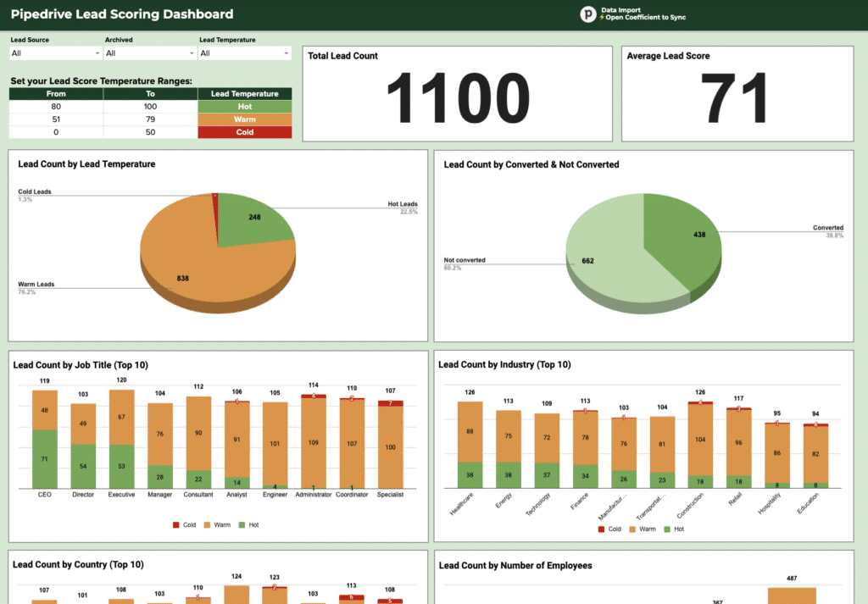Click the 487 bar in Employees chart
868x604 pixels.
(x=792, y=596)
